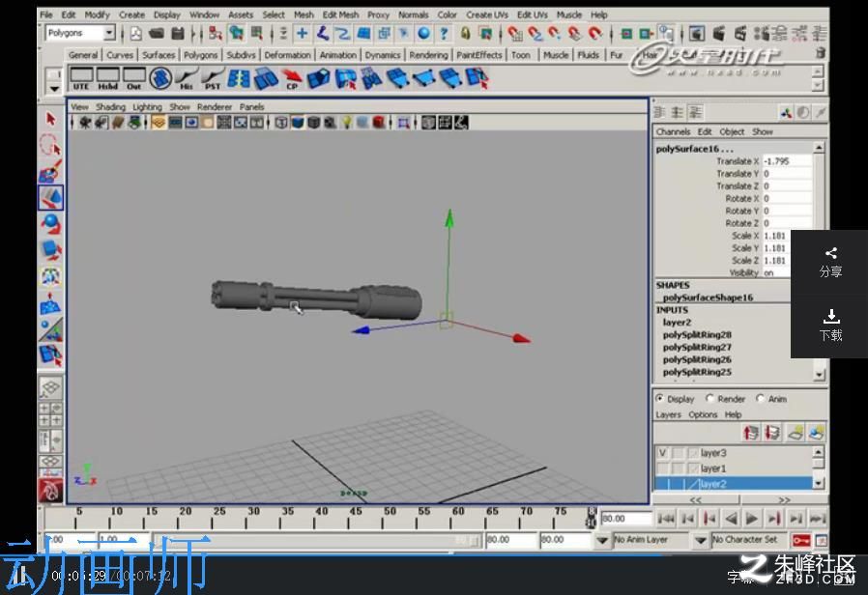868x595 pixels.
Task: Click the PST shelf icon
Action: click(x=213, y=78)
